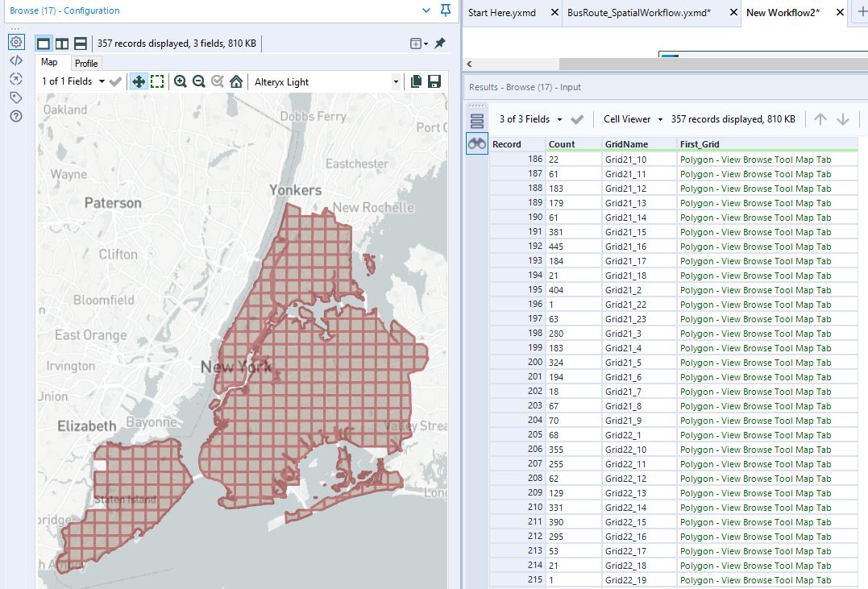Switch to side-by-side split layout view
The height and width of the screenshot is (589, 868).
pos(62,44)
